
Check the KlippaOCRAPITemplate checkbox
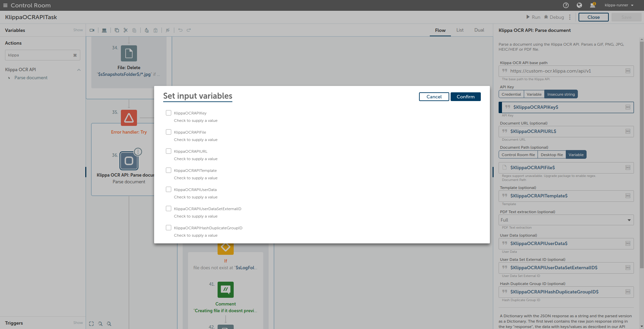point(169,170)
